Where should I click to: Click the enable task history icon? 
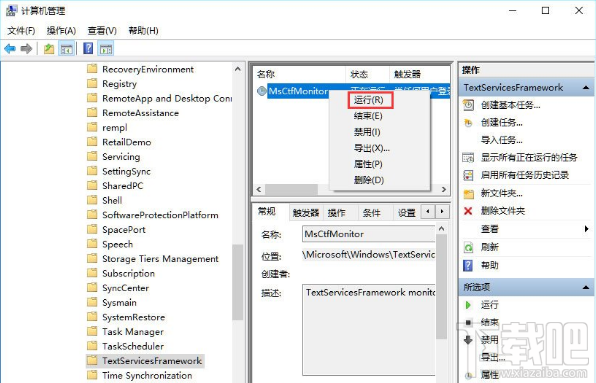click(468, 175)
